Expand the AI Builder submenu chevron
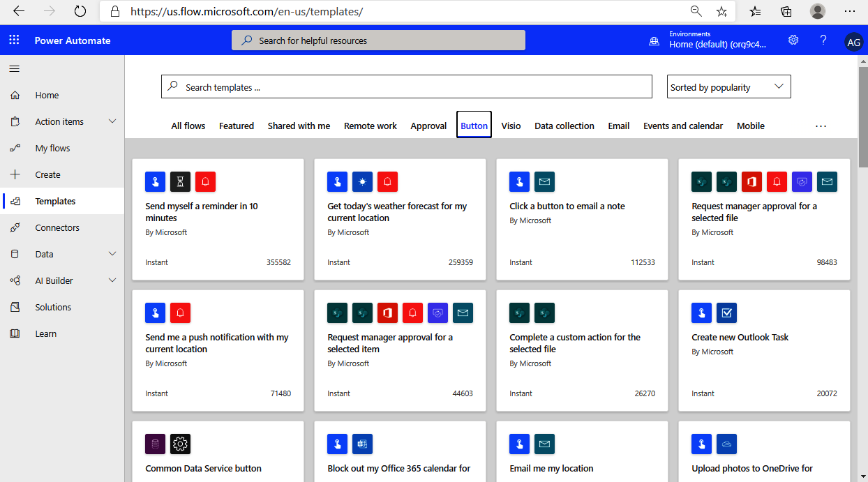 pyautogui.click(x=112, y=280)
